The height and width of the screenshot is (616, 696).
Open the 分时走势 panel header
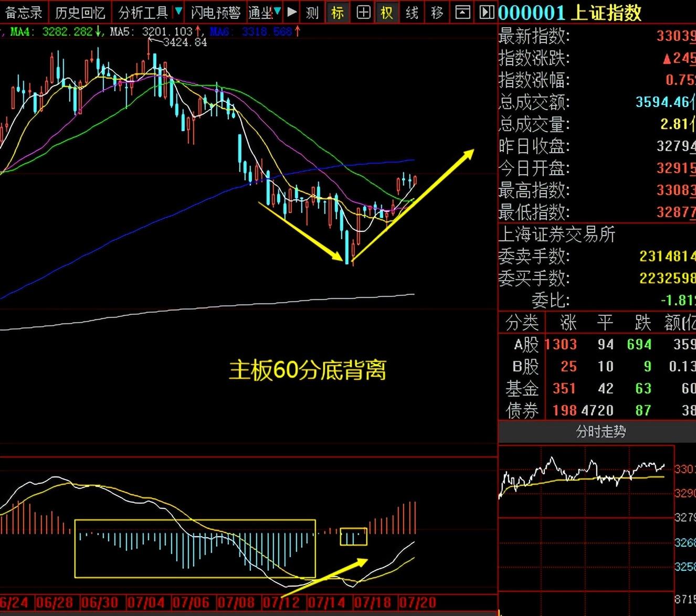click(x=597, y=432)
